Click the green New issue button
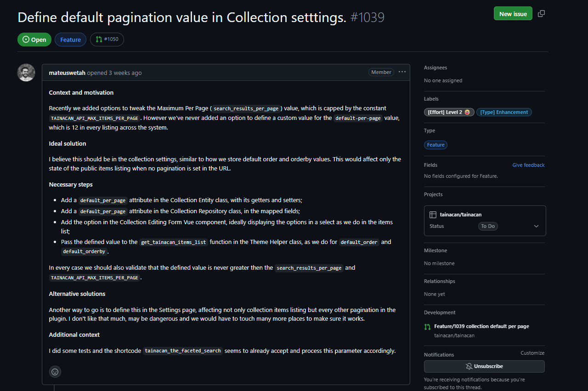The width and height of the screenshot is (588, 391). 513,14
